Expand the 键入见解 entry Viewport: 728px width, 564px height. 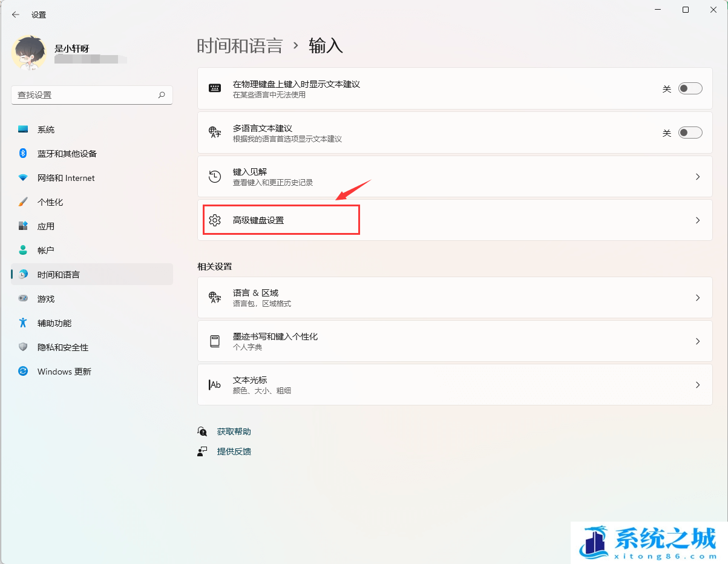pos(697,176)
